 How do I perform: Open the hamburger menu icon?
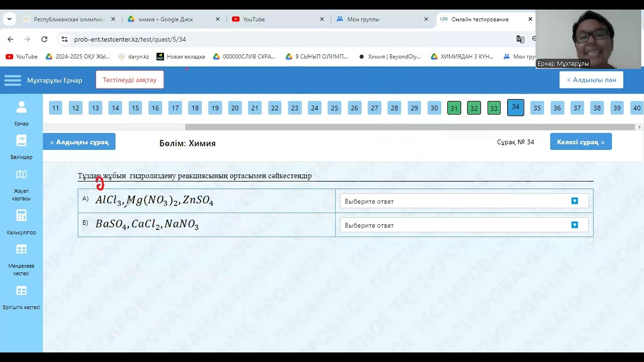(13, 80)
